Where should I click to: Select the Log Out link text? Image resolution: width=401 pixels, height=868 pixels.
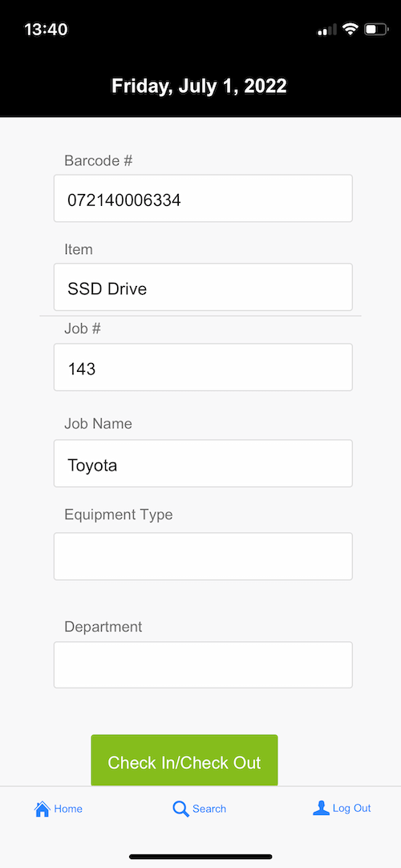pos(352,808)
